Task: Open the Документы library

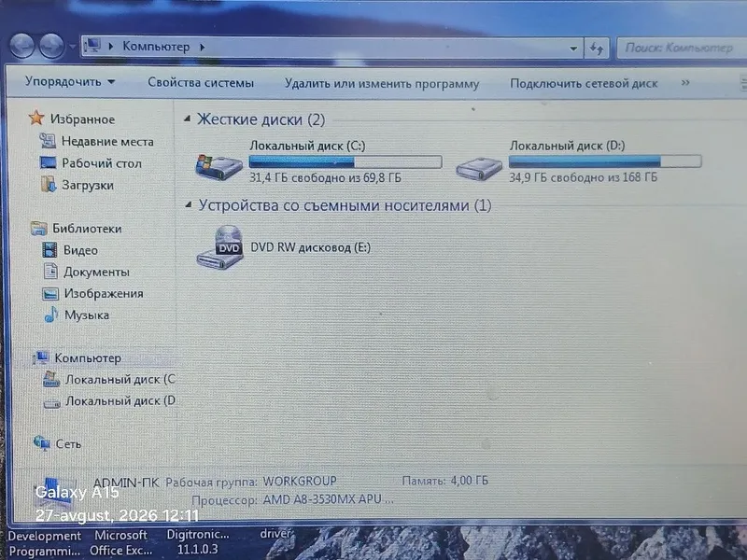Action: 97,272
